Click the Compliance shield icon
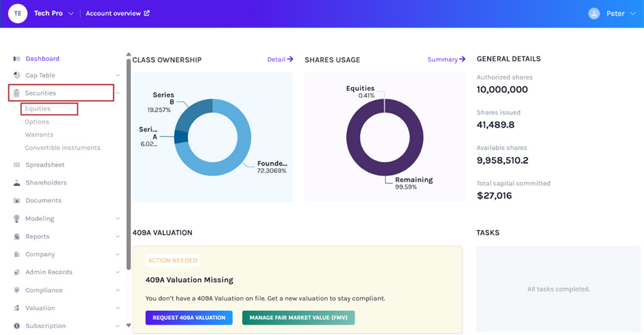644x335 pixels. coord(17,290)
